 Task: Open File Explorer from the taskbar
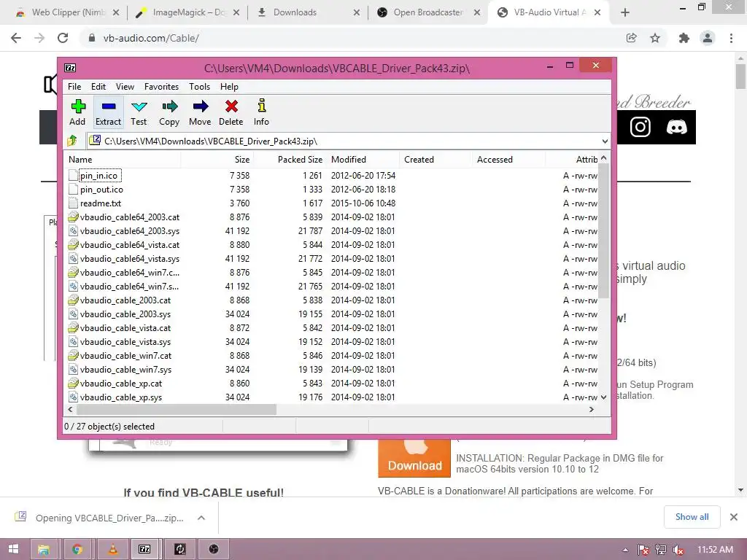click(x=43, y=550)
